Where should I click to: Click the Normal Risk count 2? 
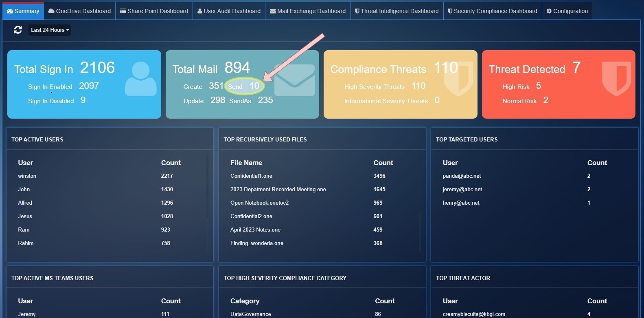pos(546,100)
